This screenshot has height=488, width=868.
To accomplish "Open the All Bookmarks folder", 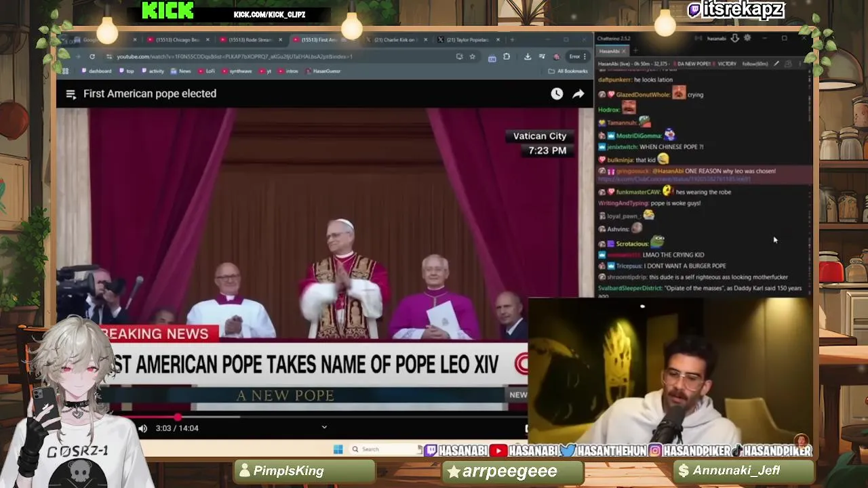I will (x=568, y=71).
